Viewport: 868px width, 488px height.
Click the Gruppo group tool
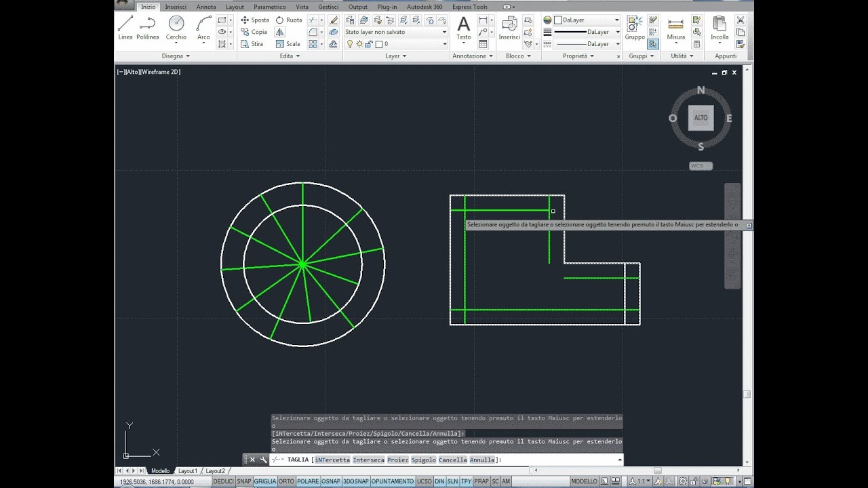pos(635,28)
